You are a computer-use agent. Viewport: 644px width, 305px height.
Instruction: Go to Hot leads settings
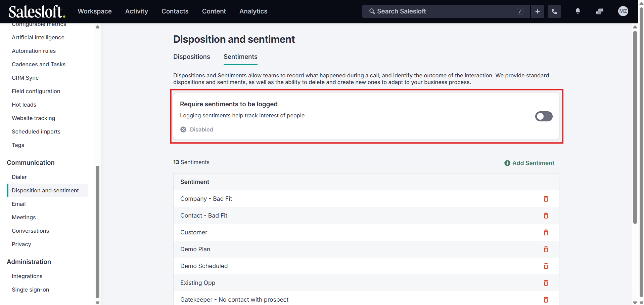(x=24, y=105)
